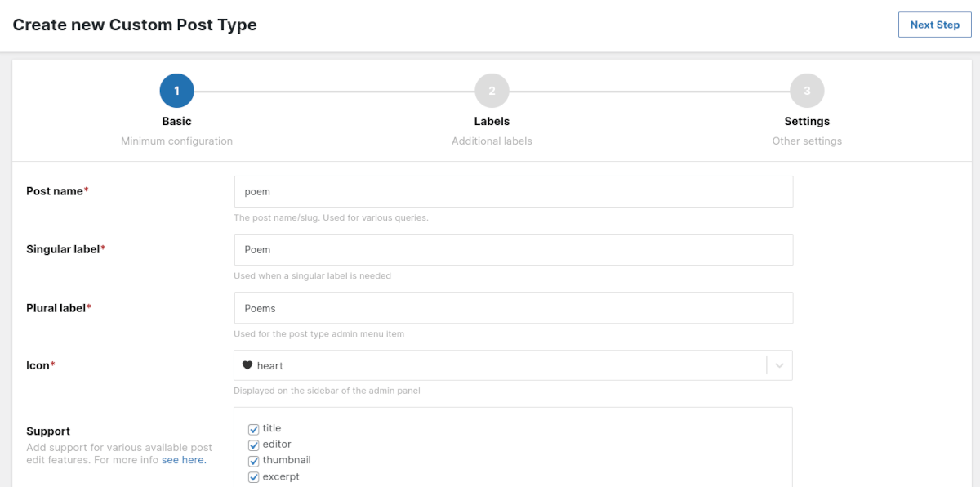This screenshot has height=487, width=980.
Task: Expand the Icon selector to change the heart icon
Action: click(782, 364)
